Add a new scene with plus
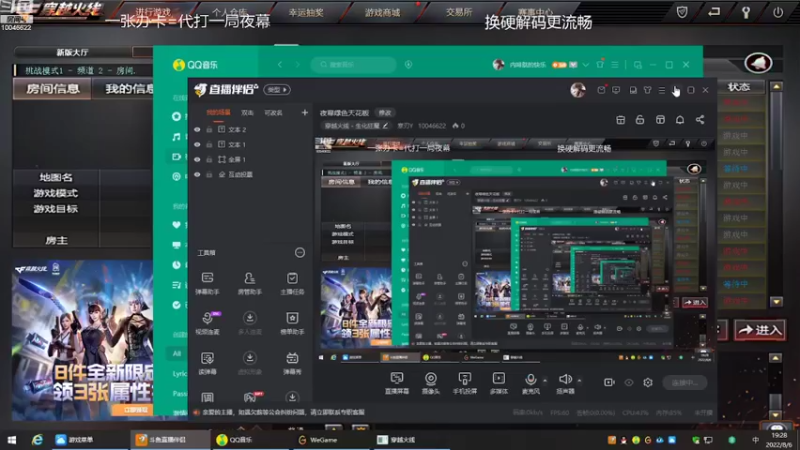Image resolution: width=800 pixels, height=450 pixels. [305, 112]
